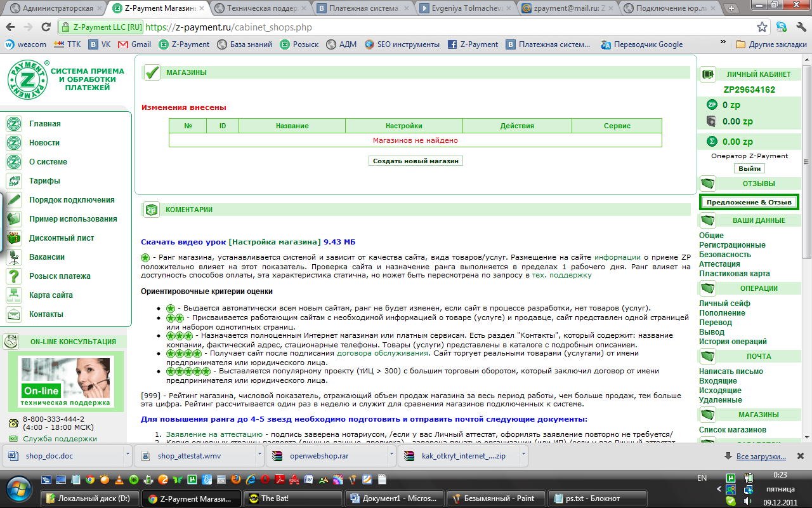Screen dimensions: 812x508
Task: Open The Bat! taskbar window
Action: [294, 498]
